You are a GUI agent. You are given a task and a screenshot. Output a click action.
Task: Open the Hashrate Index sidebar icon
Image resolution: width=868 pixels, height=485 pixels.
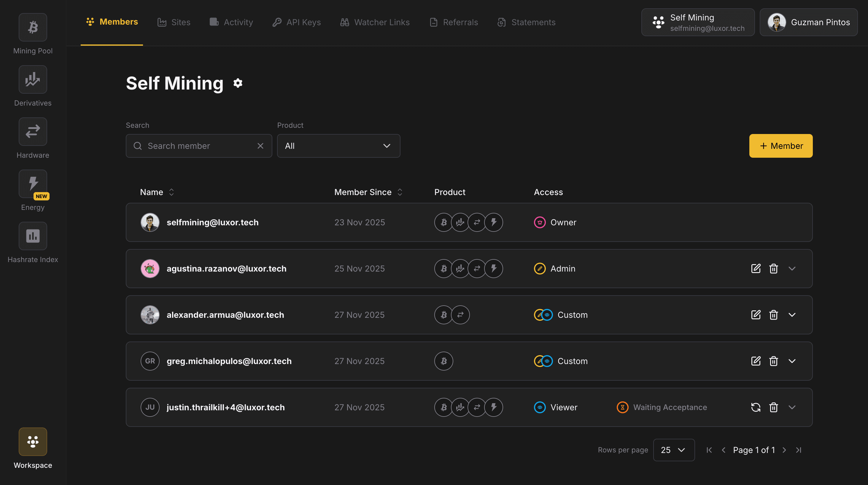tap(33, 236)
